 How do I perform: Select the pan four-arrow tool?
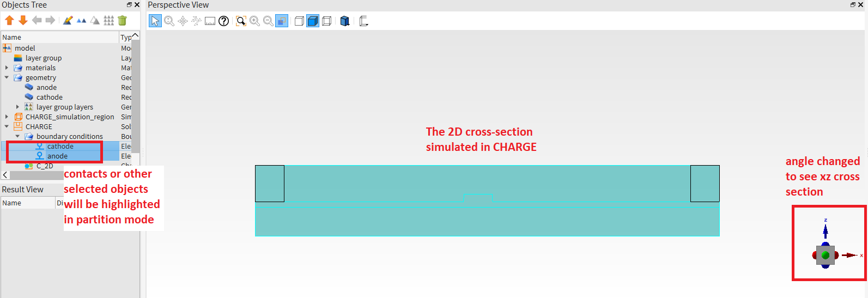click(x=183, y=21)
